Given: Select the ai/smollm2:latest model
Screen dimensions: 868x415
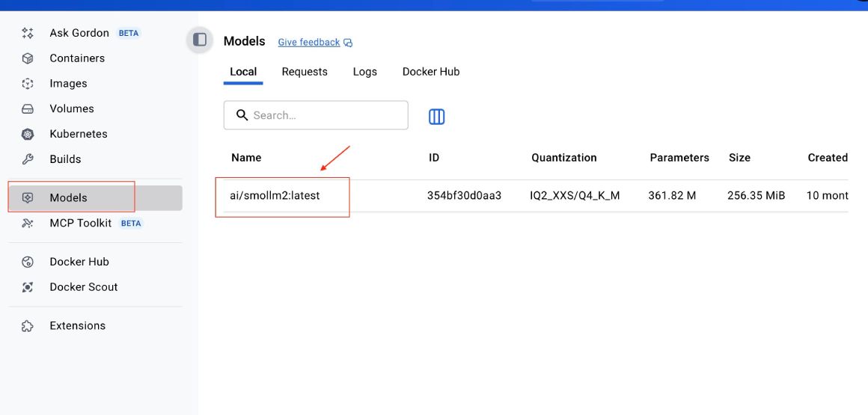Looking at the screenshot, I should pyautogui.click(x=275, y=195).
